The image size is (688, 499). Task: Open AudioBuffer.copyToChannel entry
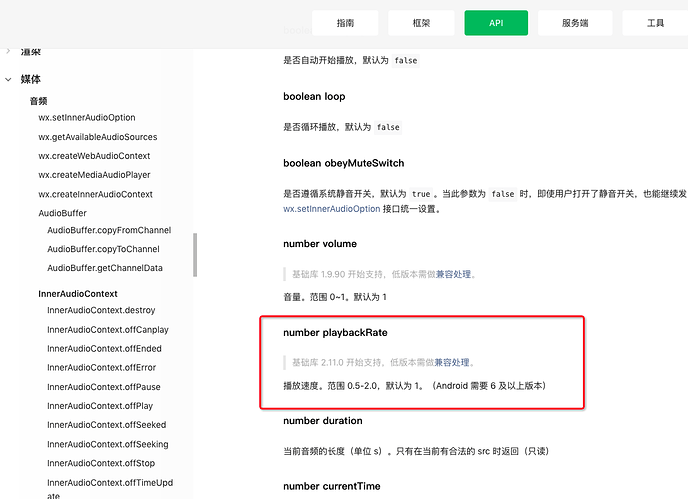[x=104, y=249]
